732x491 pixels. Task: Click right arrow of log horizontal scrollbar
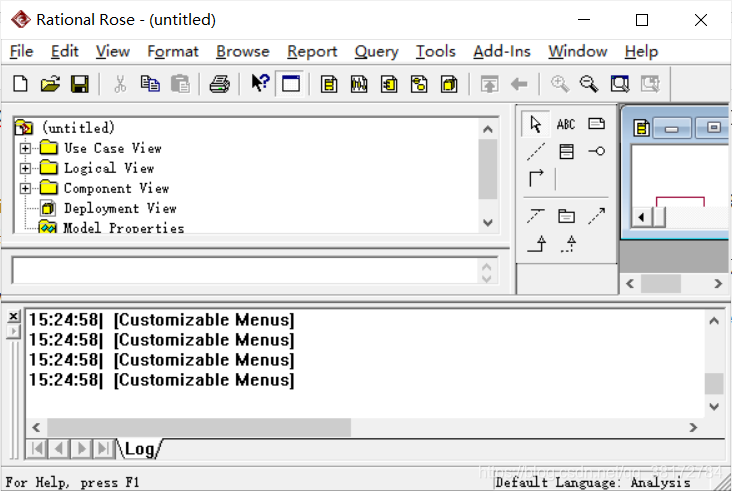693,427
